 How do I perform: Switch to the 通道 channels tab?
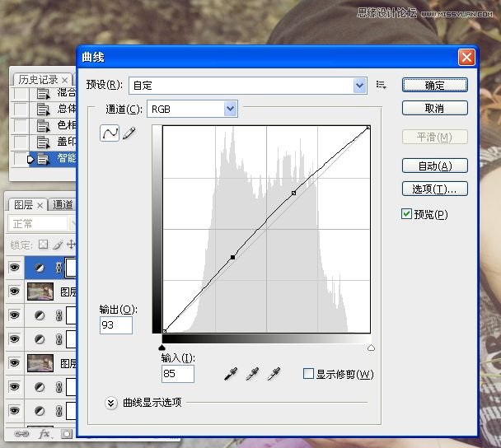tap(63, 205)
